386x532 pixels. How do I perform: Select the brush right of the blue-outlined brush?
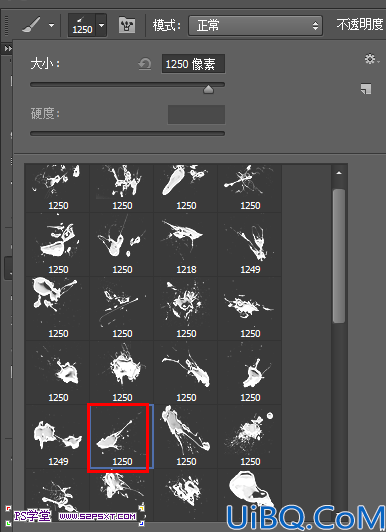186,437
